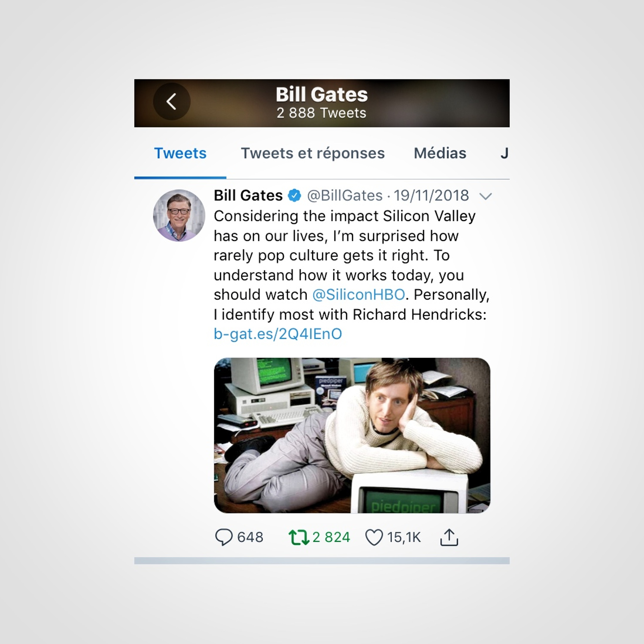Screen dimensions: 644x644
Task: Switch to Tweets et réponses tab
Action: pos(313,153)
